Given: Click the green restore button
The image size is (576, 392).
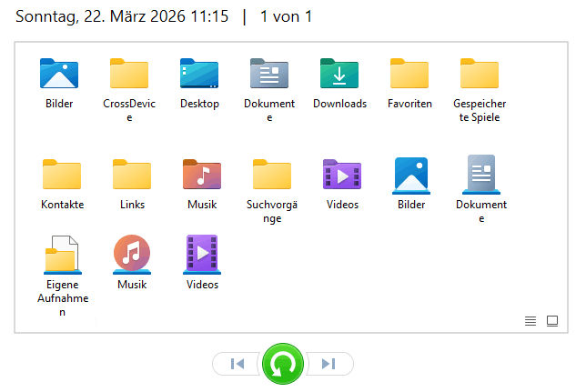Looking at the screenshot, I should (283, 365).
